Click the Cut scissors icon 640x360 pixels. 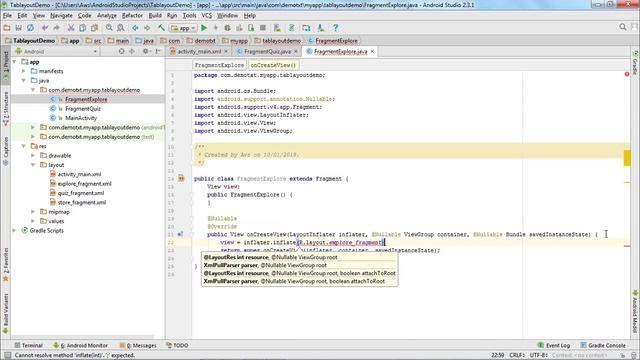click(71, 28)
